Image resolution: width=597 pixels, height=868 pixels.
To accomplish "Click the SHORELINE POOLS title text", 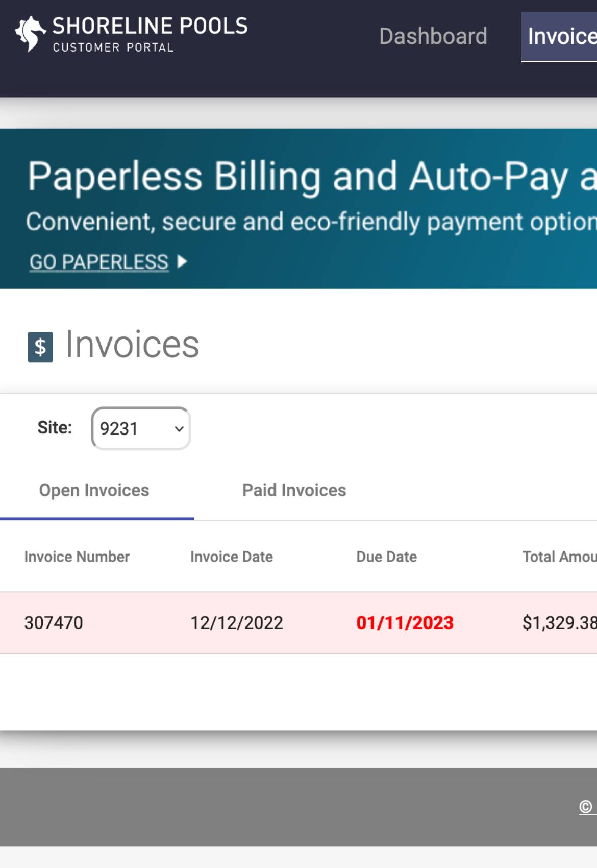I will coord(150,26).
